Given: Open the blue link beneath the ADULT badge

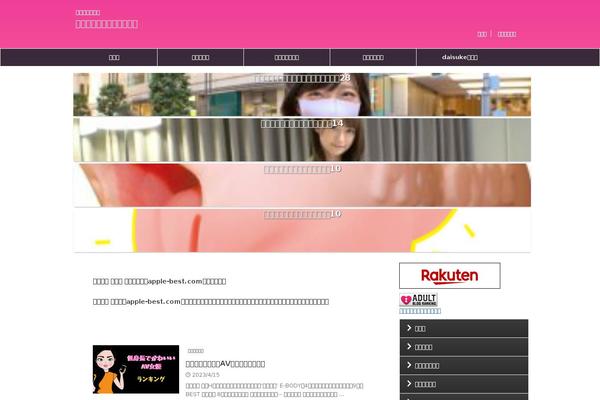Looking at the screenshot, I should (420, 311).
